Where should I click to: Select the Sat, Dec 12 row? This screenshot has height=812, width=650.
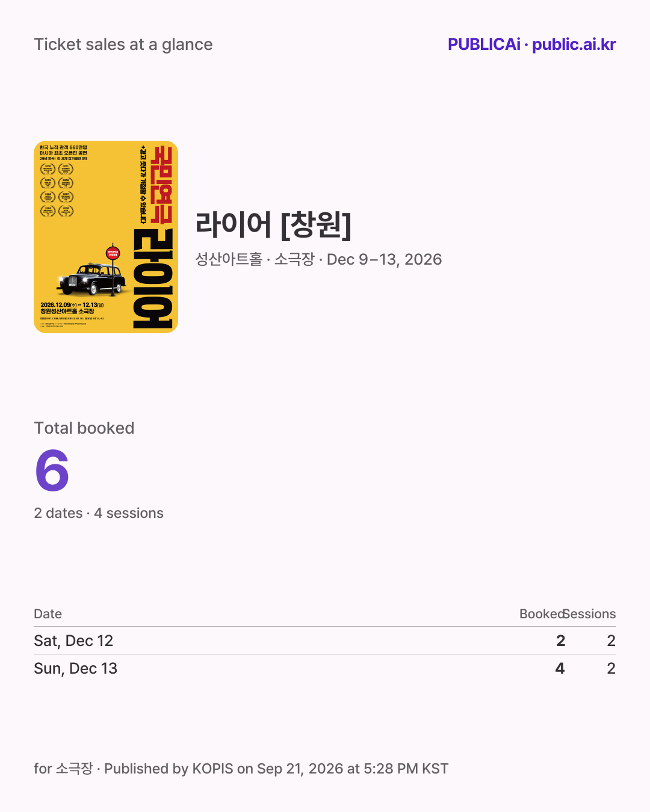coord(325,641)
